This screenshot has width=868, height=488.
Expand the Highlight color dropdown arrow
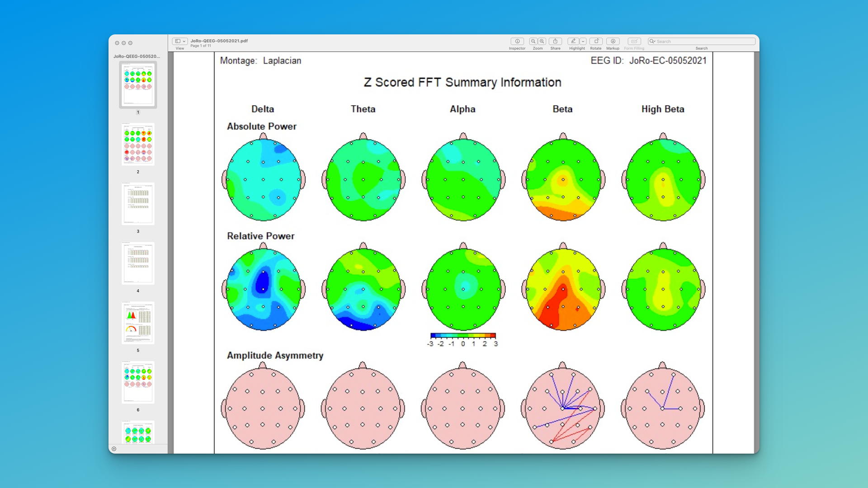point(583,41)
